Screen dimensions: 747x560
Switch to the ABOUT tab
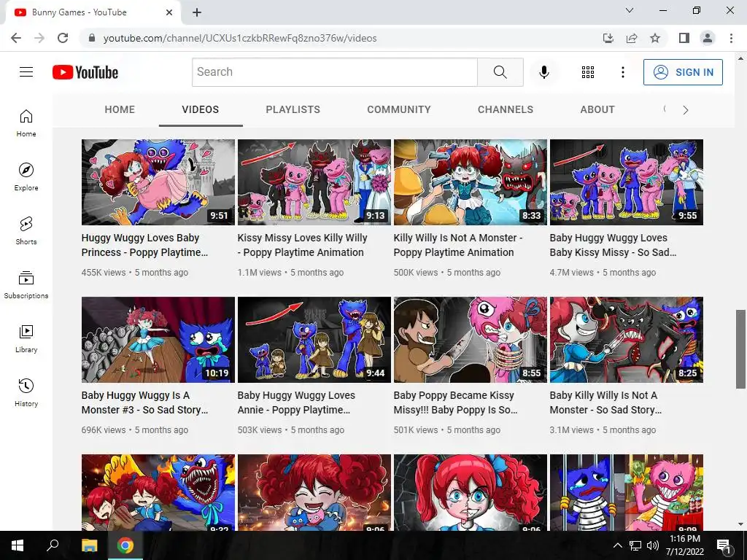pos(597,109)
